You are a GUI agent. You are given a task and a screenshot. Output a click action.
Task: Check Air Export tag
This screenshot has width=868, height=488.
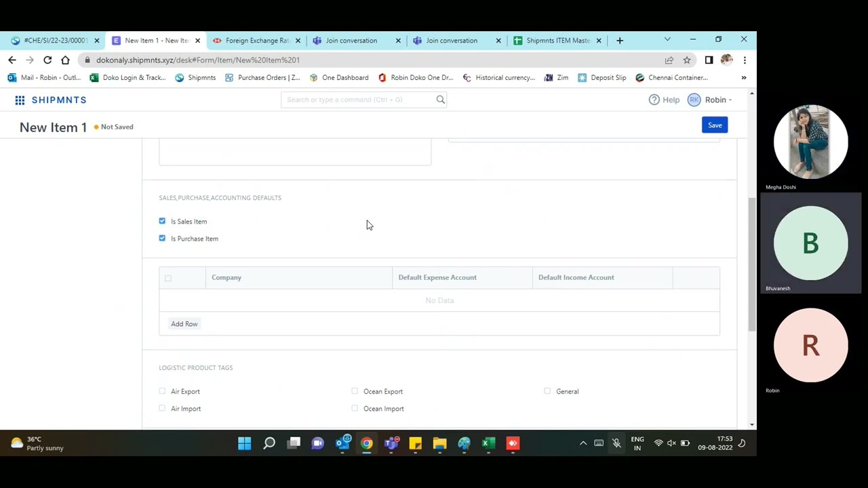[x=162, y=391]
